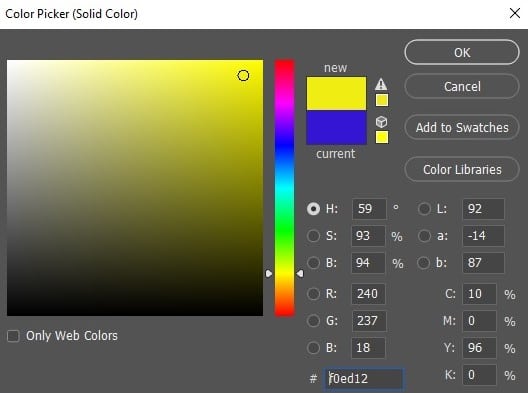Screen dimensions: 528x393
Task: Select the R red radio button
Action: point(313,294)
